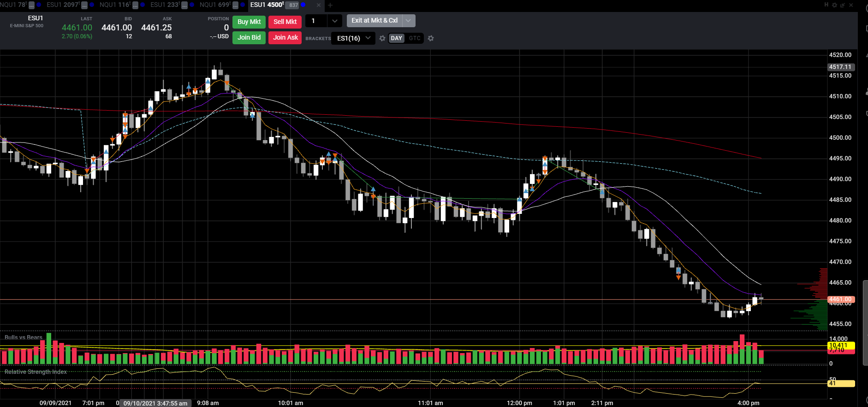Image resolution: width=868 pixels, height=407 pixels.
Task: Open the order quantity dropdown arrow
Action: (335, 21)
